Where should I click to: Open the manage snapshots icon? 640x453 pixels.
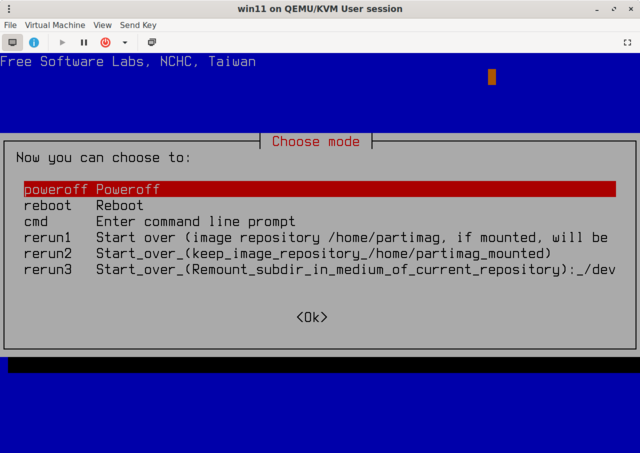[152, 42]
